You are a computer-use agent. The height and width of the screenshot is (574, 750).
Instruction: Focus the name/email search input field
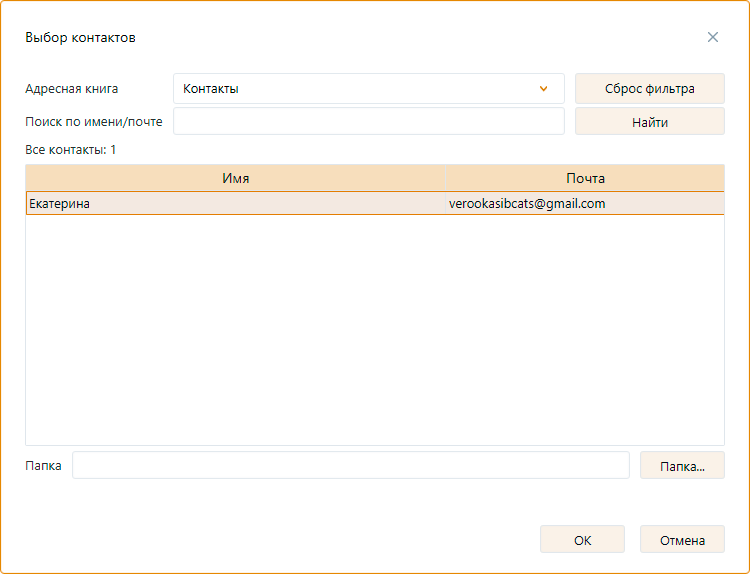click(x=368, y=122)
